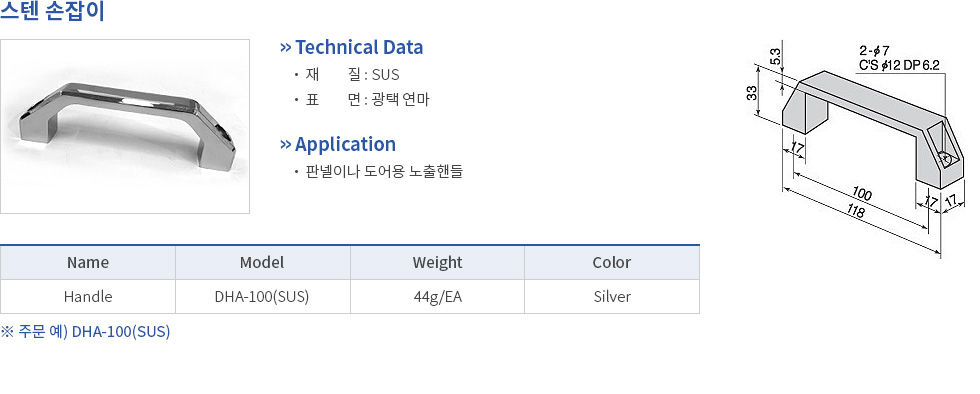Select the Silver color cell
980x394 pixels.
(x=612, y=296)
